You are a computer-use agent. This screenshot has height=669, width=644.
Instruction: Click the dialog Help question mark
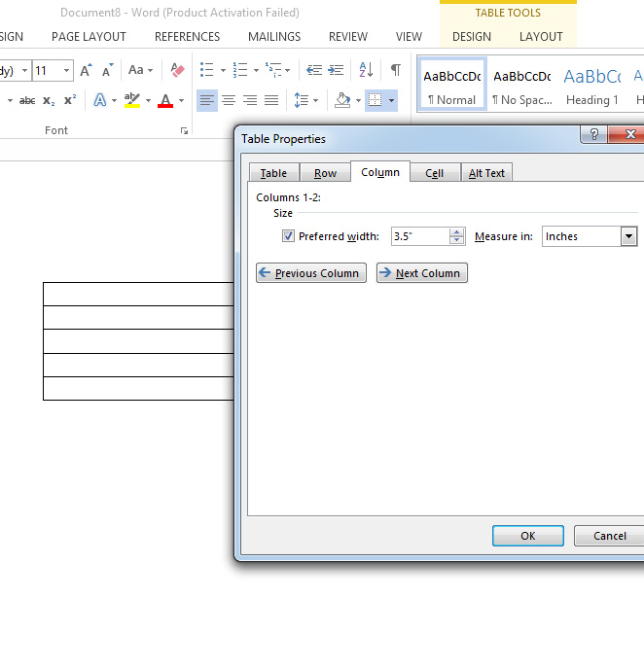click(593, 134)
